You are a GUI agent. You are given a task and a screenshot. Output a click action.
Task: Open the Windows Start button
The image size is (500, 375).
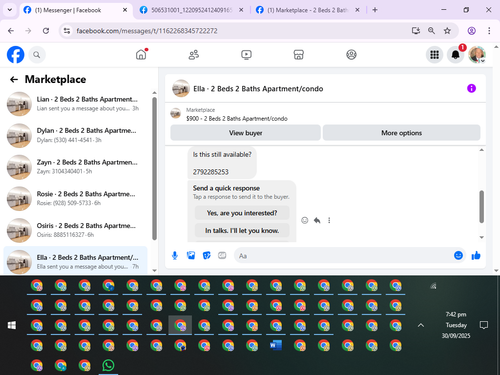click(x=12, y=325)
